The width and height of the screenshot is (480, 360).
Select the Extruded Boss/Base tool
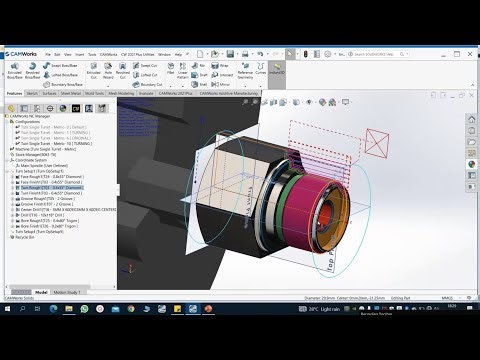(15, 71)
